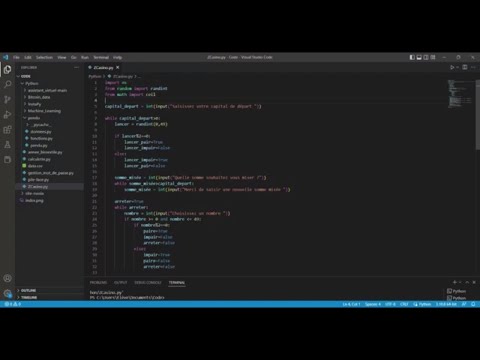The width and height of the screenshot is (480, 360).
Task: Open the Terminal menu
Action: (x=101, y=57)
